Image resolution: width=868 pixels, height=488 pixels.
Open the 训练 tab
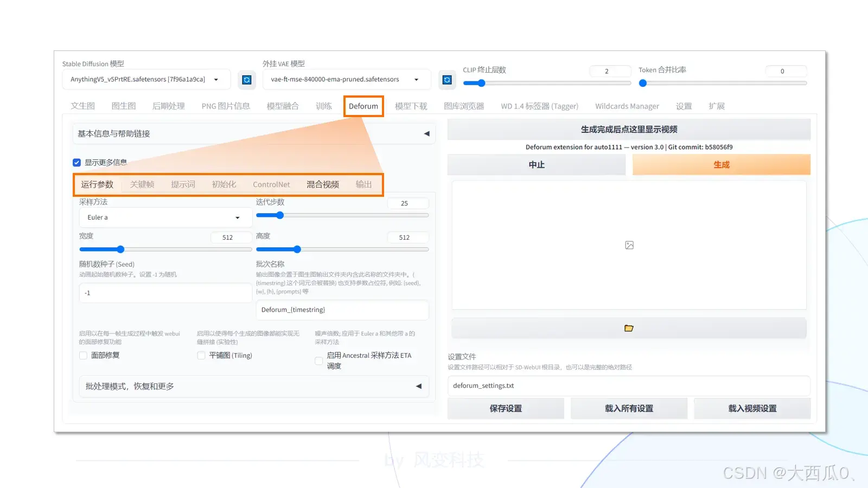point(324,106)
